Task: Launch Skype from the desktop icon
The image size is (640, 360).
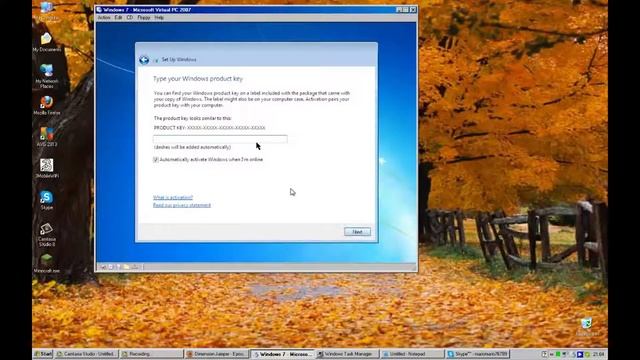Action: (47, 200)
